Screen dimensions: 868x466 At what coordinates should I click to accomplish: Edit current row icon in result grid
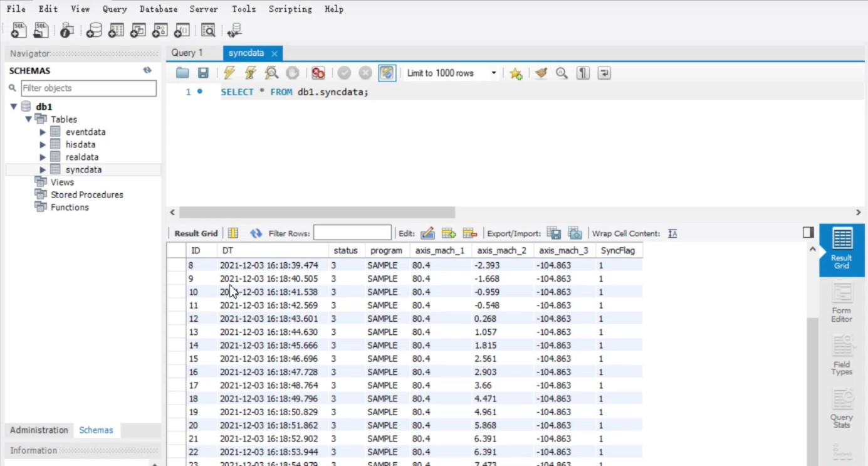coord(427,233)
